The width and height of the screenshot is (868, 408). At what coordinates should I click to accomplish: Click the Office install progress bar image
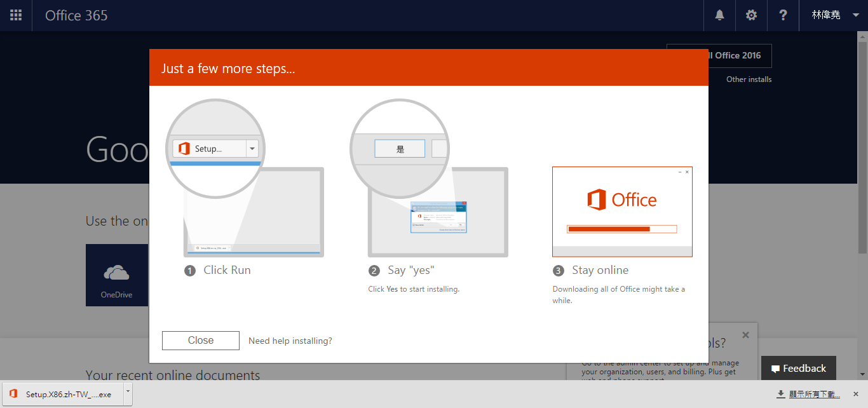622,229
